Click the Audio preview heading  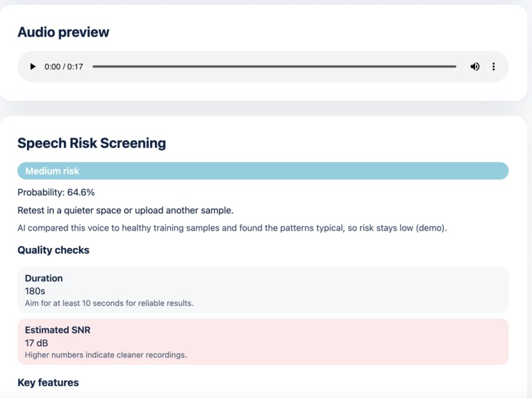click(63, 32)
